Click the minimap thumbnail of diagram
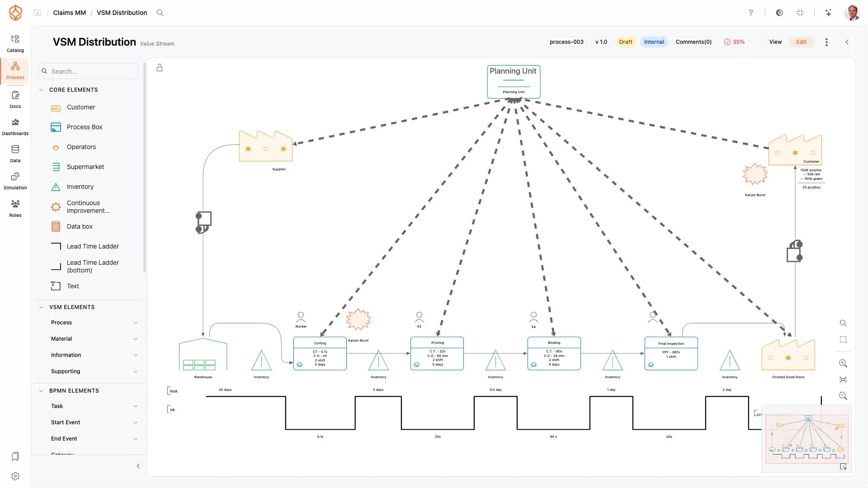868x488 pixels. (x=807, y=438)
